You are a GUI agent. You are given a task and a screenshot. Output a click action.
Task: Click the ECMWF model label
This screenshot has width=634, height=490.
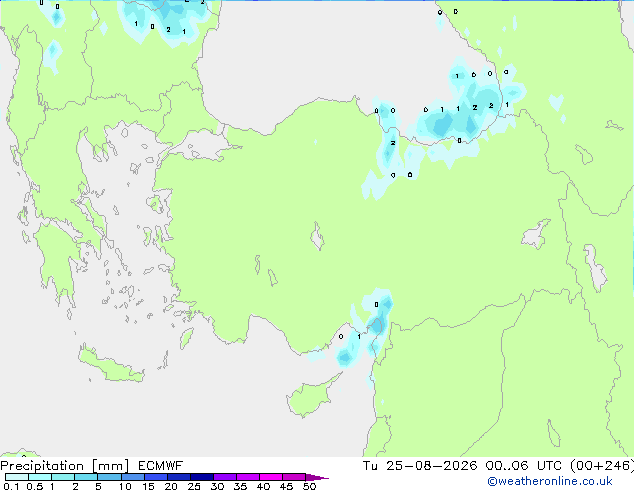(x=160, y=466)
